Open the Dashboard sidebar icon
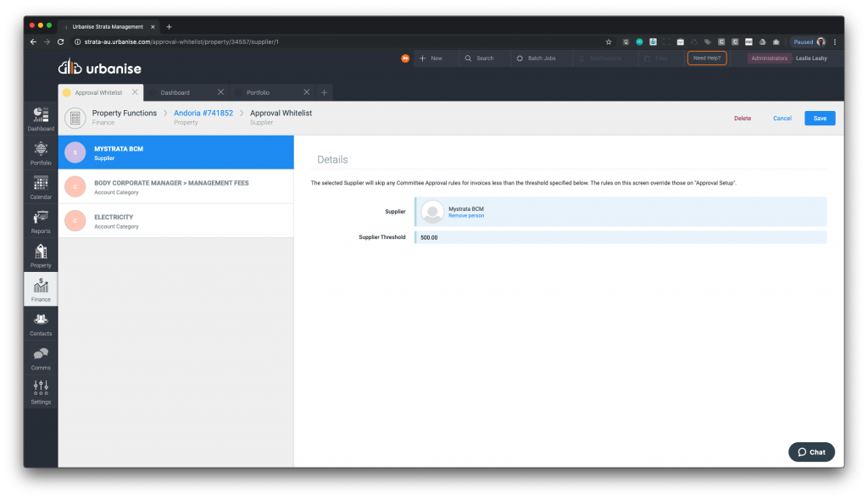This screenshot has width=868, height=499. 41,118
